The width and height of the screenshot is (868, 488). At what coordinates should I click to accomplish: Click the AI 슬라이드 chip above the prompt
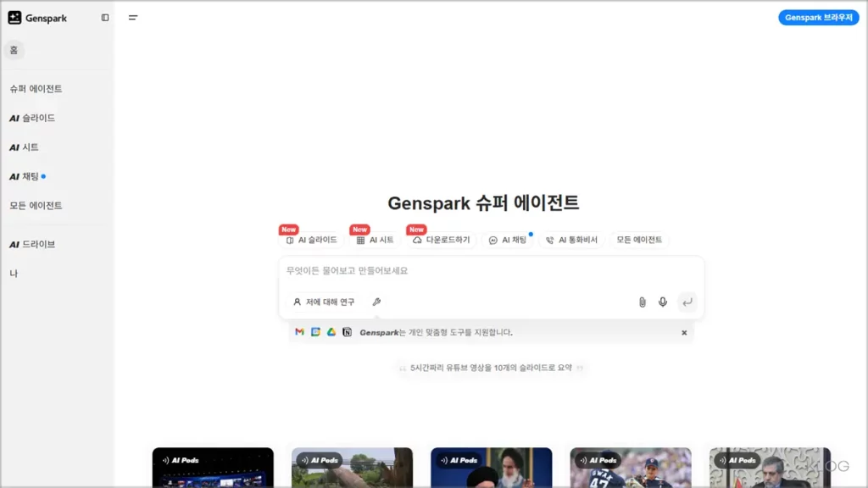[x=312, y=240]
